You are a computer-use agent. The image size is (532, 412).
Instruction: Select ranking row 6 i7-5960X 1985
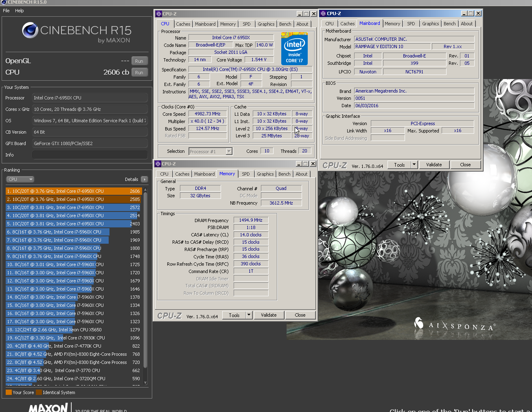click(74, 232)
